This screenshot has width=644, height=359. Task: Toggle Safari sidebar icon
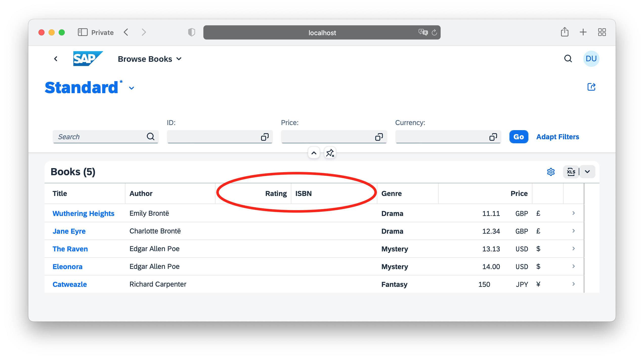82,32
